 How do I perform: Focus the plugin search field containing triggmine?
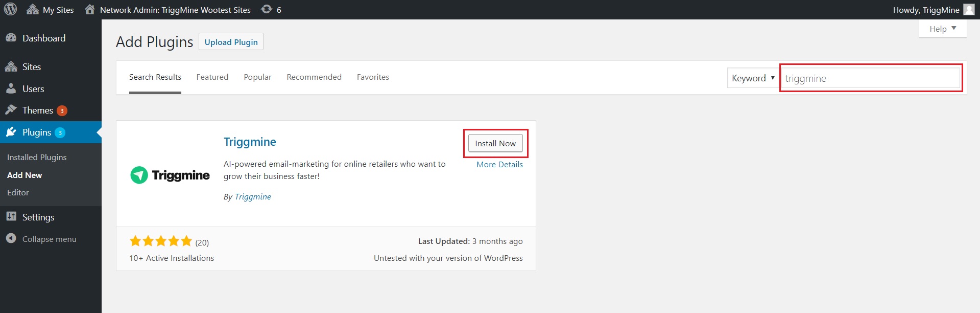pyautogui.click(x=871, y=78)
